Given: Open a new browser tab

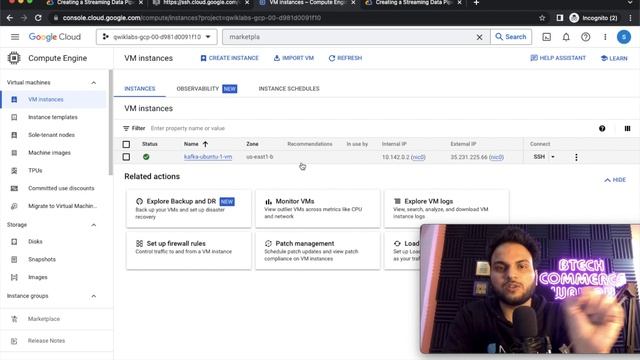Looking at the screenshot, I should (476, 3).
